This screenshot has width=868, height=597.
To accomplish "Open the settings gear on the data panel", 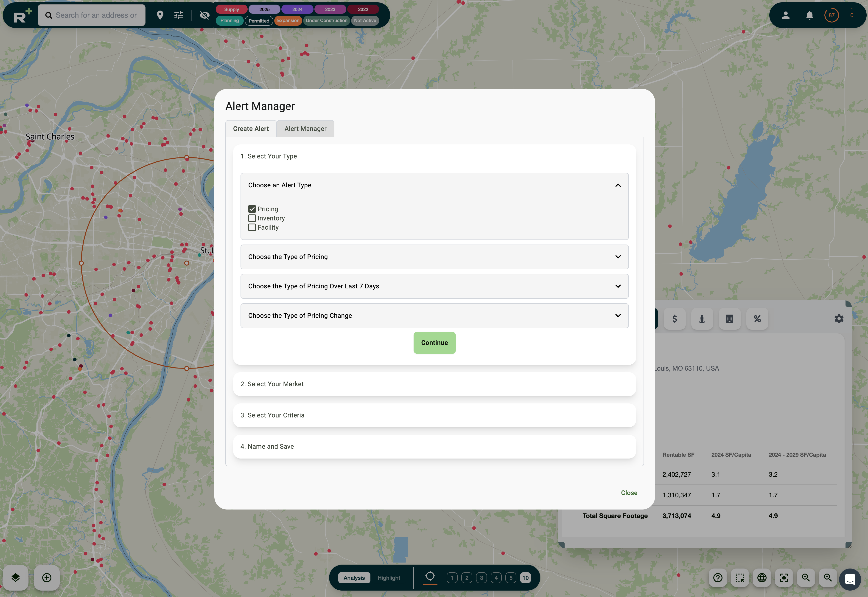I will [x=839, y=318].
